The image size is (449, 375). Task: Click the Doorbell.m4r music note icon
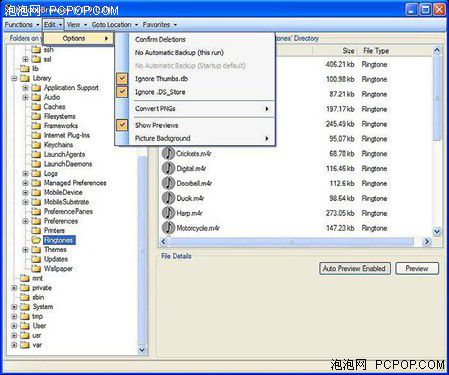pyautogui.click(x=168, y=183)
